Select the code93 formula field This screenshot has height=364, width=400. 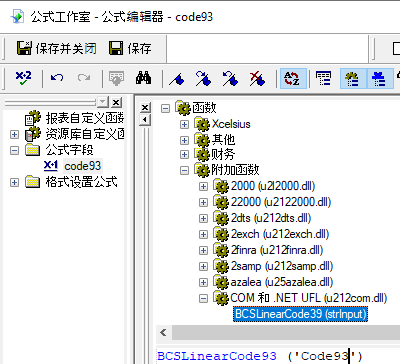[x=82, y=166]
